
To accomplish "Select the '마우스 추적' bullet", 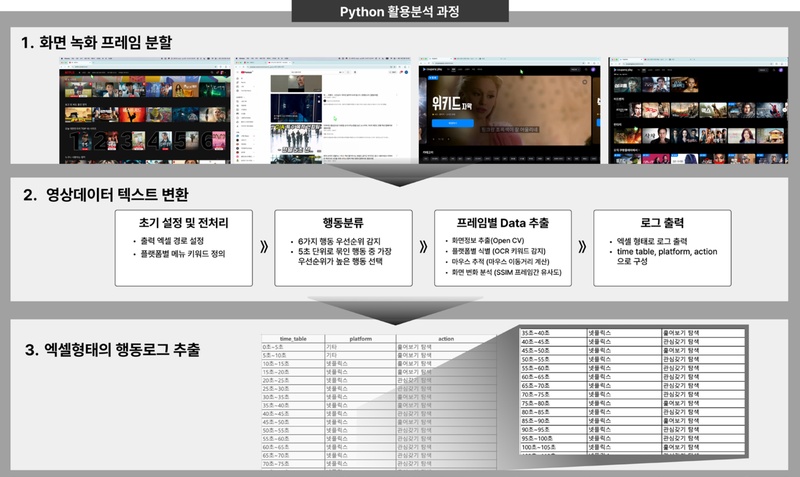I will [x=500, y=262].
